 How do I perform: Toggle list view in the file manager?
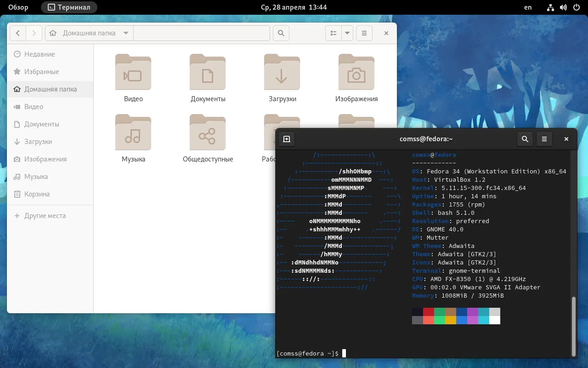334,33
